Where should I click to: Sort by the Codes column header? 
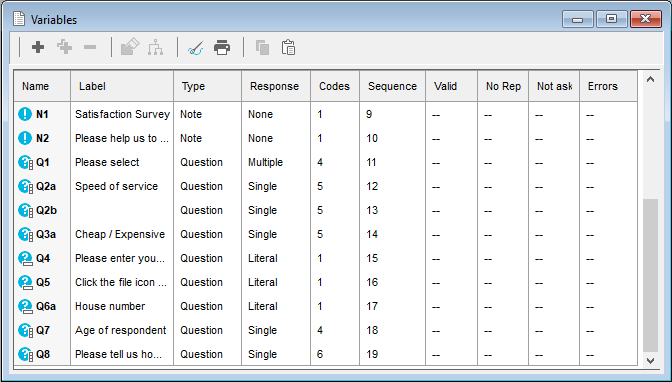[335, 86]
